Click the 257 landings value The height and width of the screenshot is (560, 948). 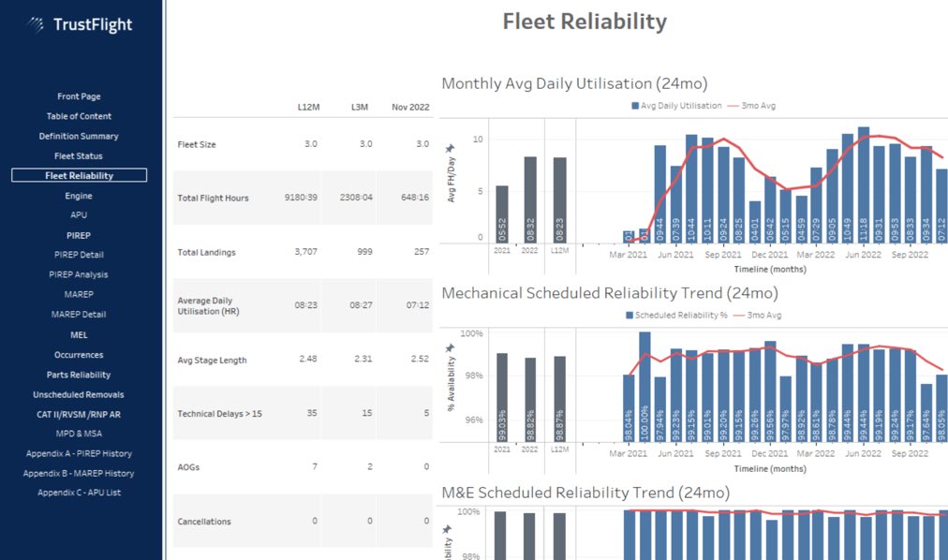click(x=422, y=252)
